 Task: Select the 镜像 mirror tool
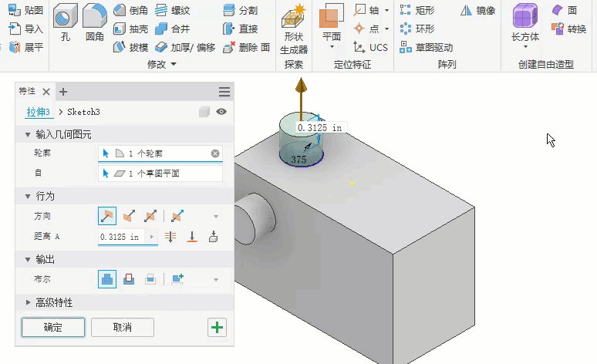coord(477,10)
